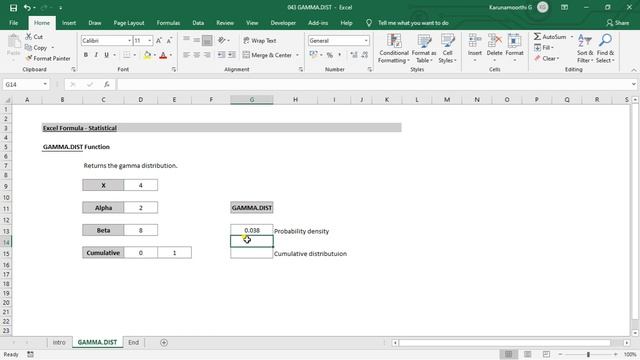Add a new sheet with plus icon
The height and width of the screenshot is (360, 640).
pyautogui.click(x=164, y=342)
